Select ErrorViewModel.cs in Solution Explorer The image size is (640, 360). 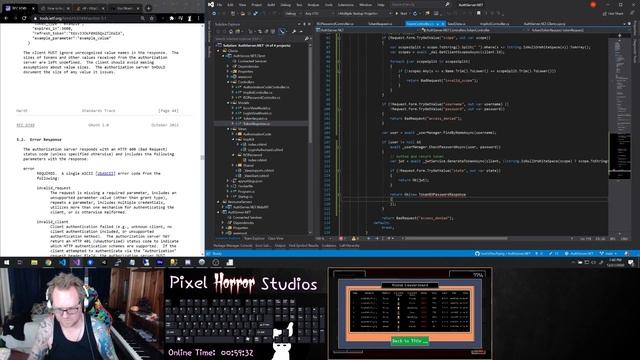tap(257, 108)
